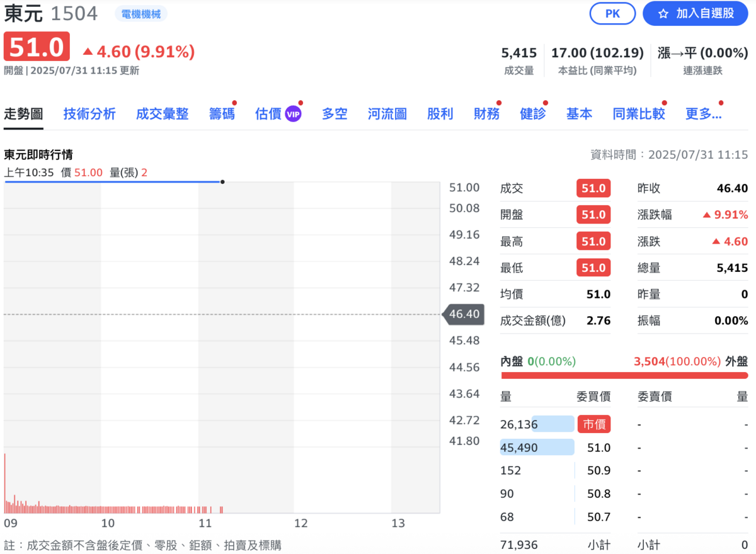Image resolution: width=756 pixels, height=554 pixels.
Task: Click the 11 hour label on chart axis
Action: [x=204, y=523]
